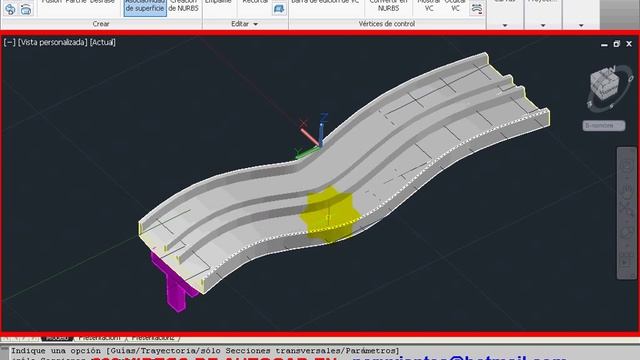
Task: Select the Presentación2 layout tab
Action: click(x=153, y=338)
